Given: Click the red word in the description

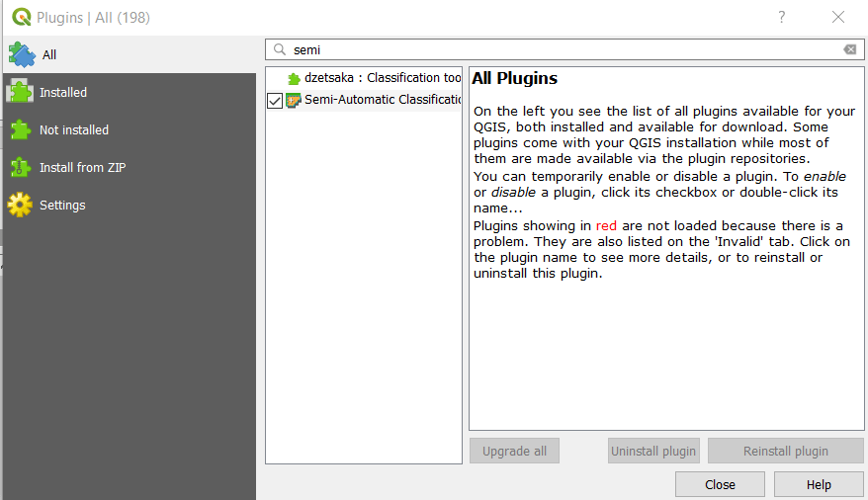Looking at the screenshot, I should [606, 225].
